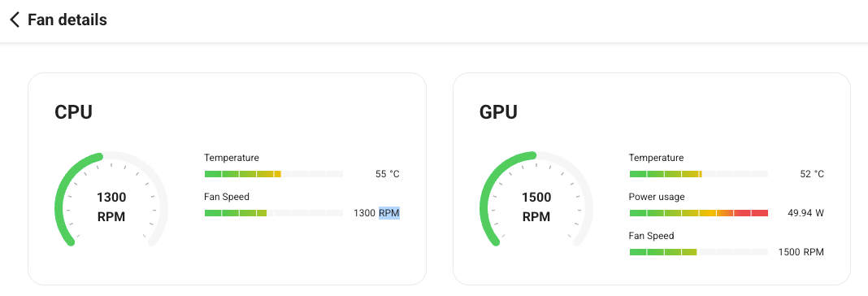This screenshot has height=296, width=868.
Task: Click the GPU Temperature label
Action: [x=656, y=158]
